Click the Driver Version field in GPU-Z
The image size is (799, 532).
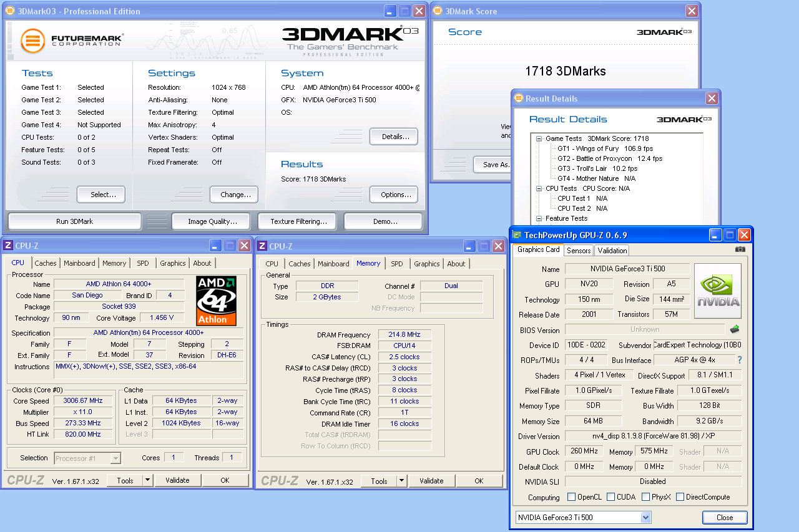pyautogui.click(x=654, y=436)
